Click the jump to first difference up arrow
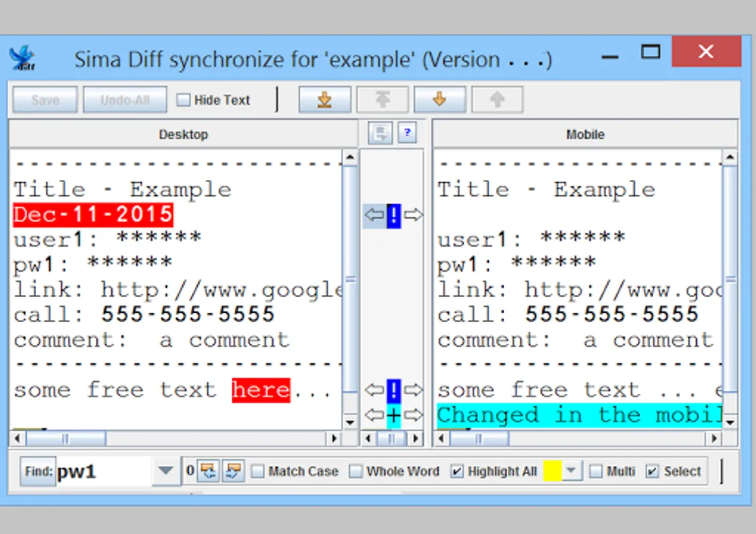 click(382, 100)
